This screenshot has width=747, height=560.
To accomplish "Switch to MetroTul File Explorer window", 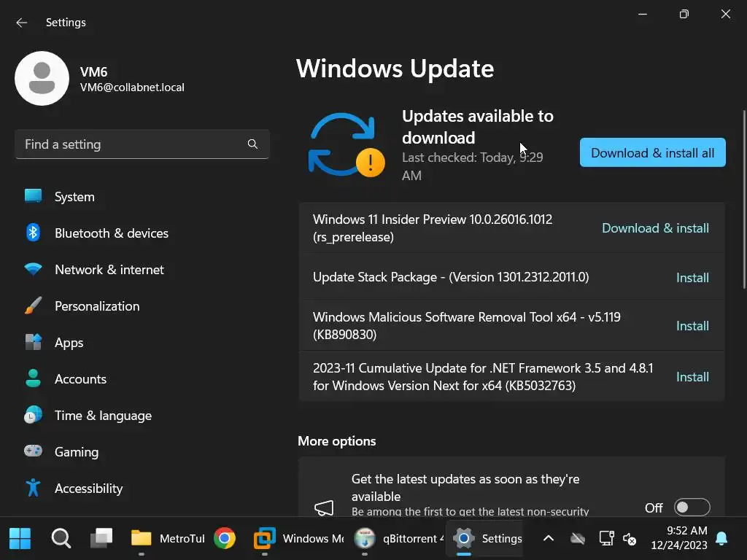I will [x=167, y=539].
